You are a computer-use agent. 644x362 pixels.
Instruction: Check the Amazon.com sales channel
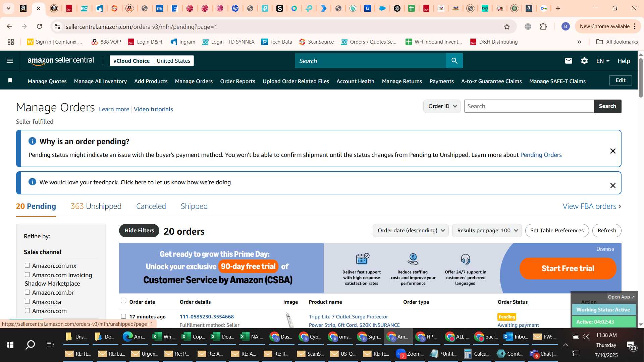pos(27,311)
